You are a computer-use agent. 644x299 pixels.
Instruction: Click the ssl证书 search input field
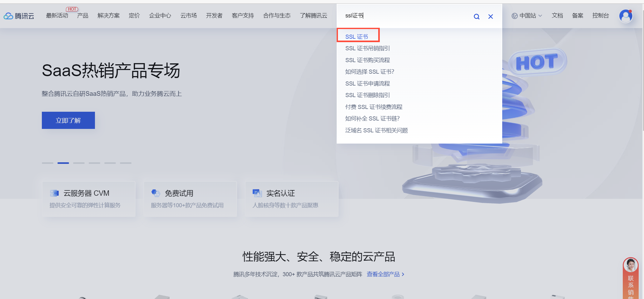point(406,16)
